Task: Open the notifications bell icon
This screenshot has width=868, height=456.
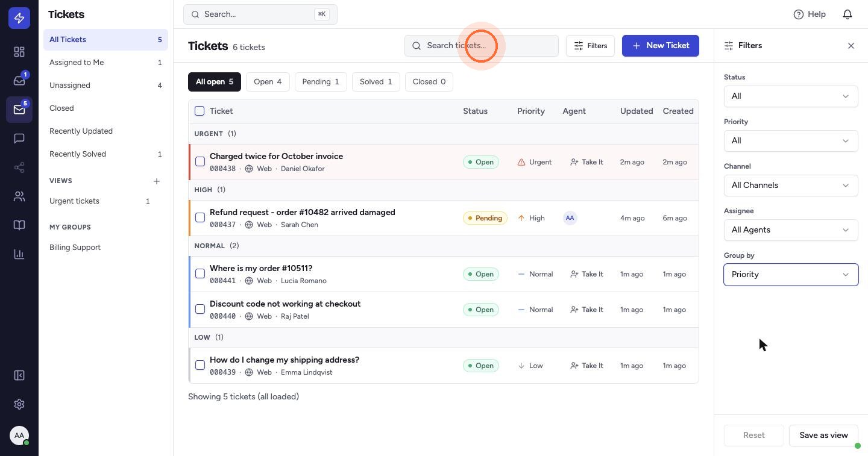Action: point(848,14)
